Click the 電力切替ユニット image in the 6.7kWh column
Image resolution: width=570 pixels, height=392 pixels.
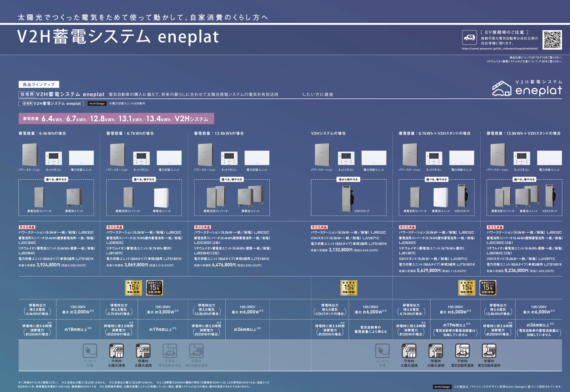[169, 158]
